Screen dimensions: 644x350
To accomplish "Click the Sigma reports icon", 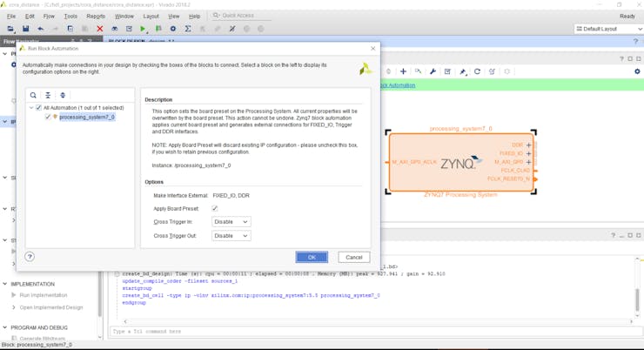I will (188, 29).
